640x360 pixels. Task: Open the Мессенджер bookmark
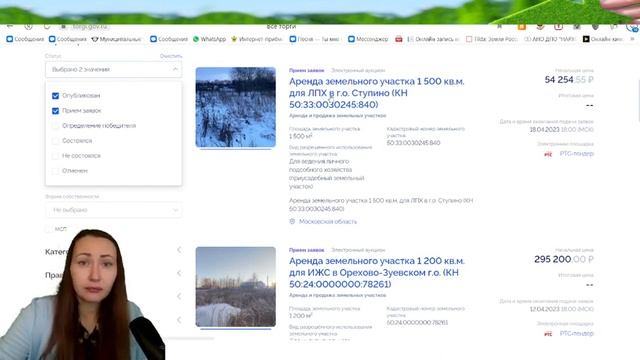coord(368,39)
